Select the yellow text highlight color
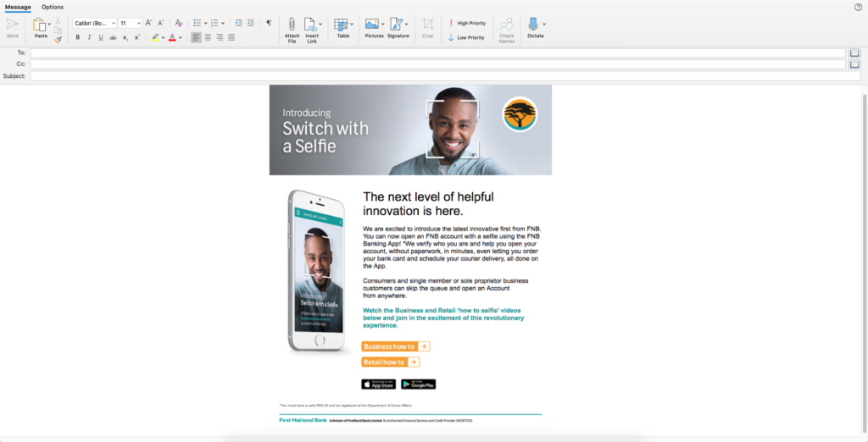 155,38
